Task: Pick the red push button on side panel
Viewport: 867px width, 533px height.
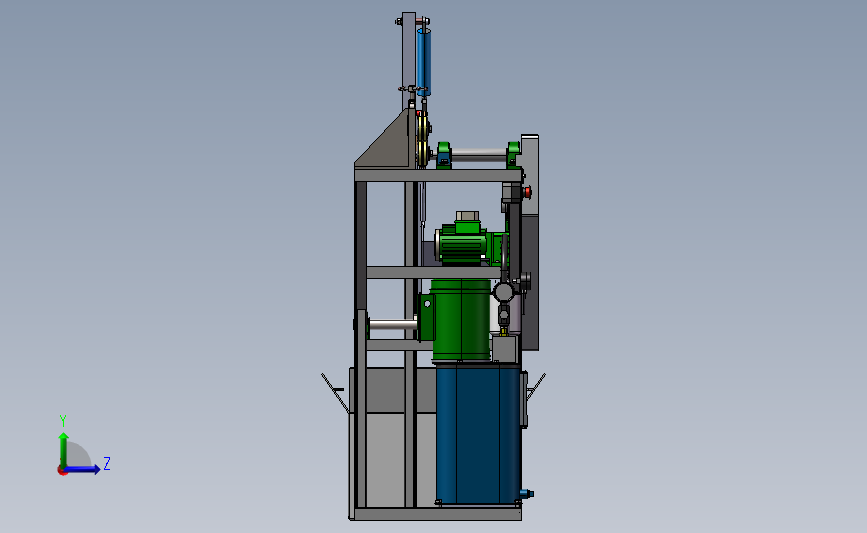Action: [x=527, y=192]
